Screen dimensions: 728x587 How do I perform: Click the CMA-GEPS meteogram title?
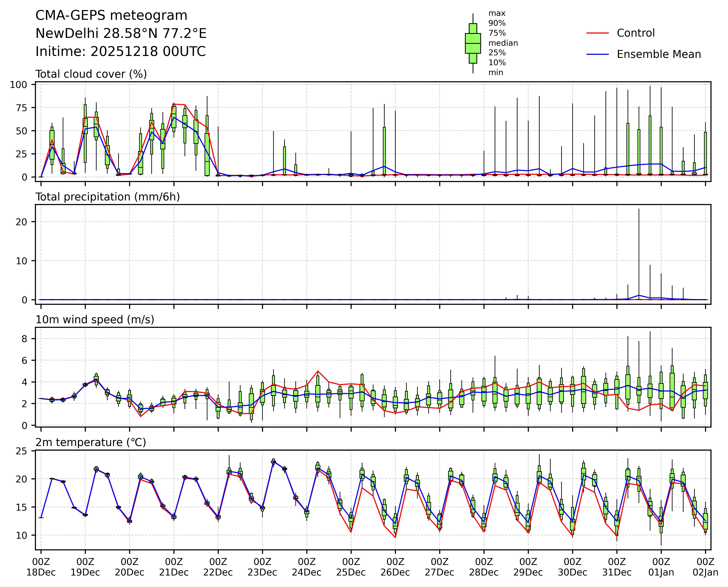(111, 16)
